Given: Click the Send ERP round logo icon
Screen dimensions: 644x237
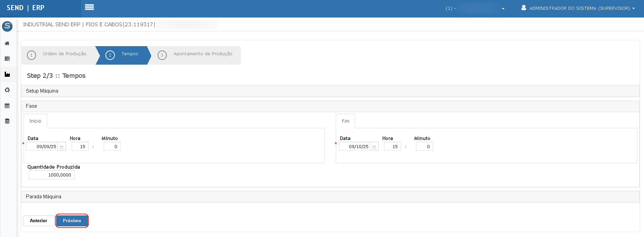Looking at the screenshot, I should pyautogui.click(x=7, y=26).
